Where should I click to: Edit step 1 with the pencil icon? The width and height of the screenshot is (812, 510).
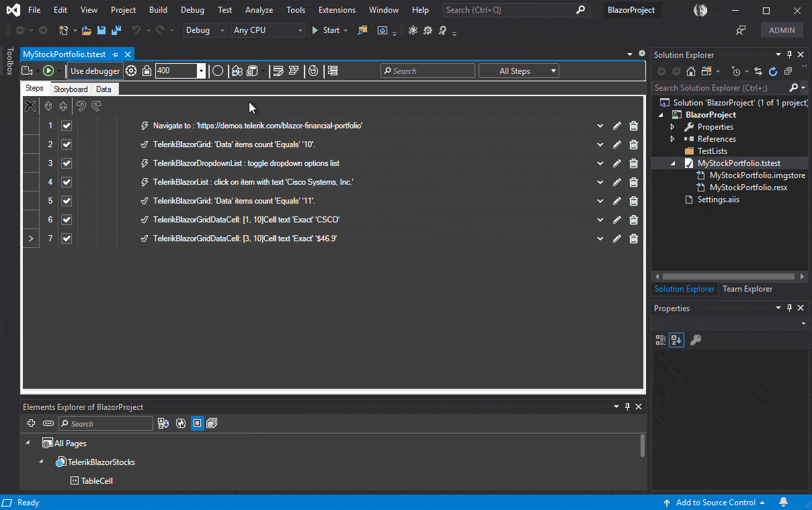coord(617,126)
